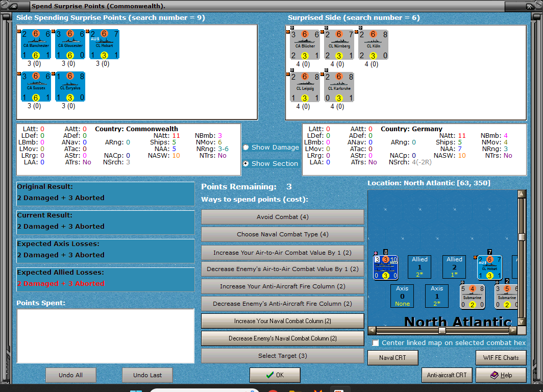This screenshot has width=543, height=392.
Task: Click the Country: Germany label
Action: pos(411,129)
